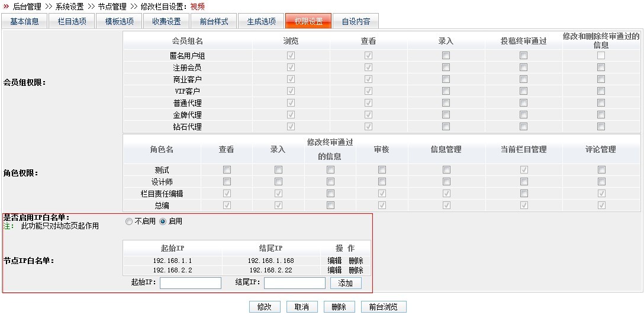Toggle 修改终审通过的信息 for the 总编 role

(330, 205)
